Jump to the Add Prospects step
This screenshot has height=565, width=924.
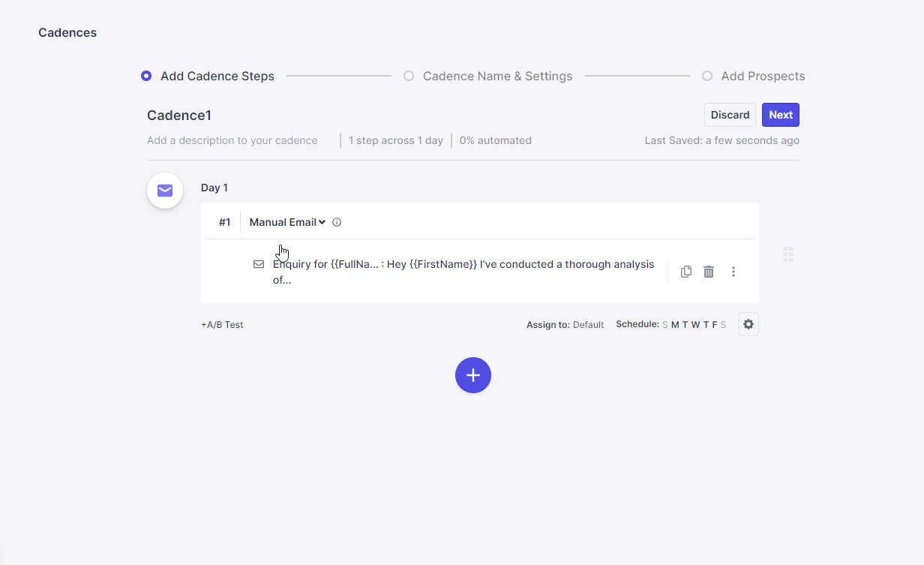pos(762,77)
